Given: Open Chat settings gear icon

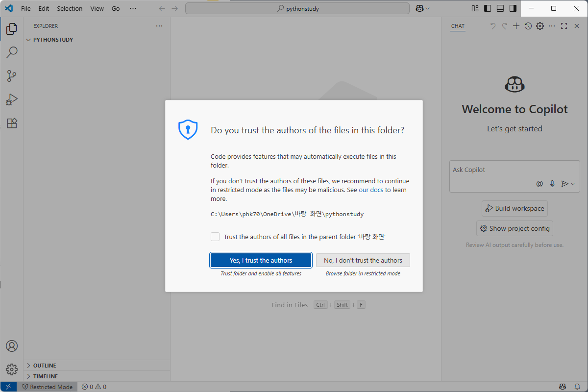Looking at the screenshot, I should [x=540, y=26].
